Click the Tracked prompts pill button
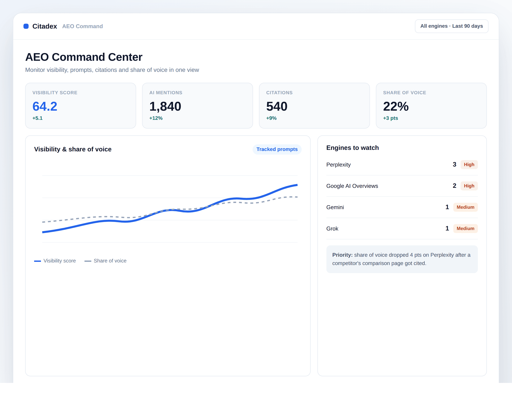Screen dimensions: 512x420 (277, 149)
